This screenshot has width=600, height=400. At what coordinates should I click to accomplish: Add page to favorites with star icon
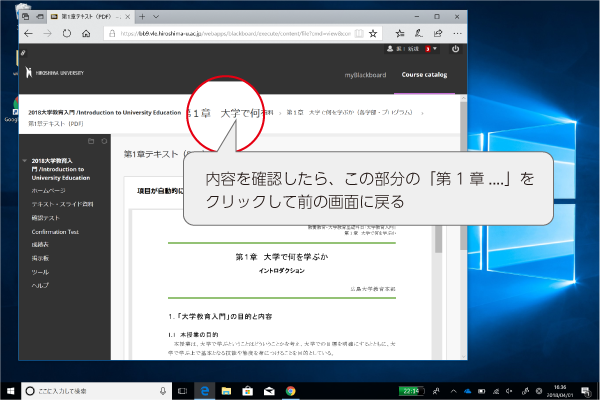(x=373, y=34)
